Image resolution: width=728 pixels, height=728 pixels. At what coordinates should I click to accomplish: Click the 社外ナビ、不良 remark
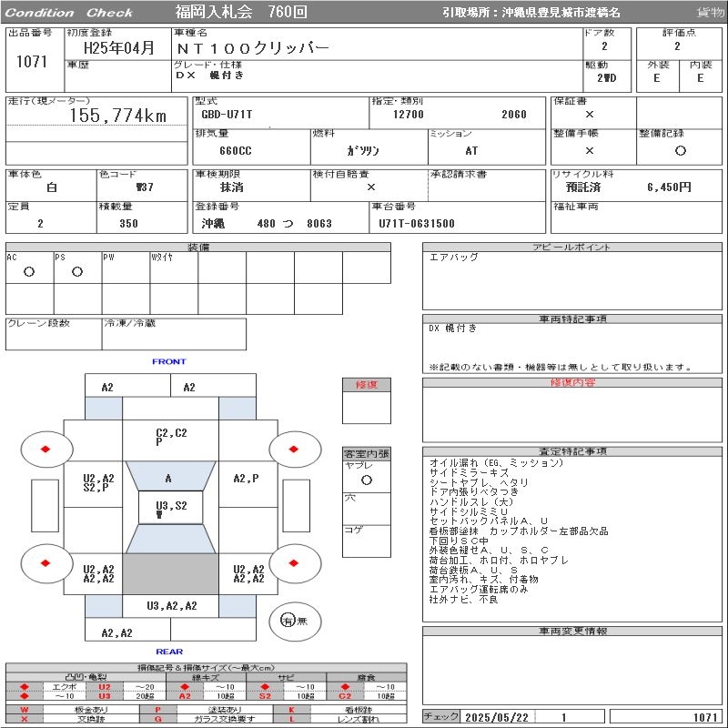[463, 600]
